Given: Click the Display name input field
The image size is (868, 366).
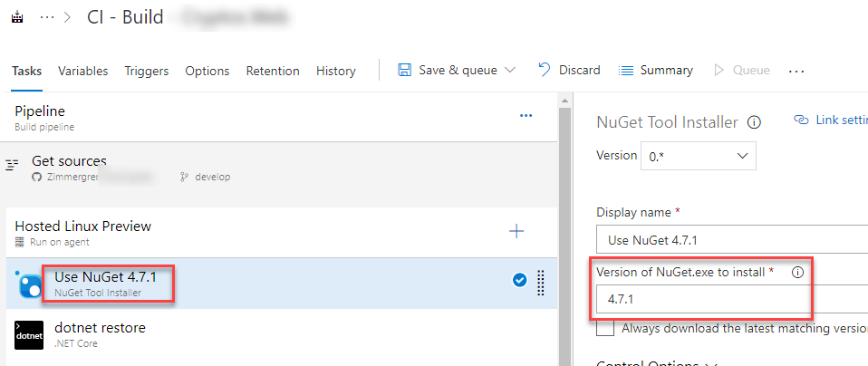Looking at the screenshot, I should [x=731, y=238].
